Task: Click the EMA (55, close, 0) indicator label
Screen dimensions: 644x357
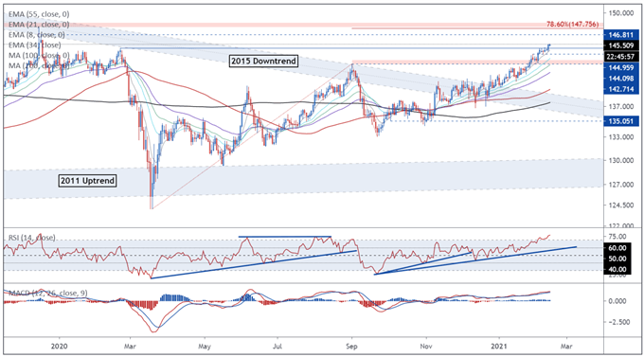Action: (39, 14)
